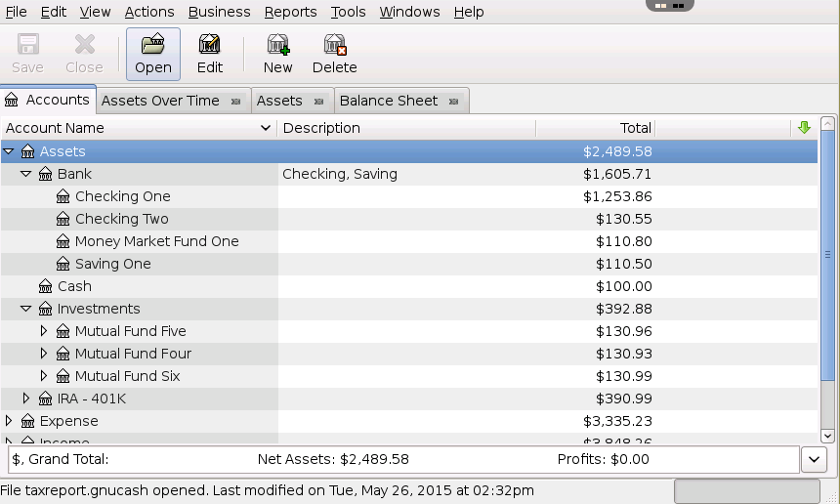Collapse the Bank account group
Screen dimensions: 840x504
tap(26, 174)
